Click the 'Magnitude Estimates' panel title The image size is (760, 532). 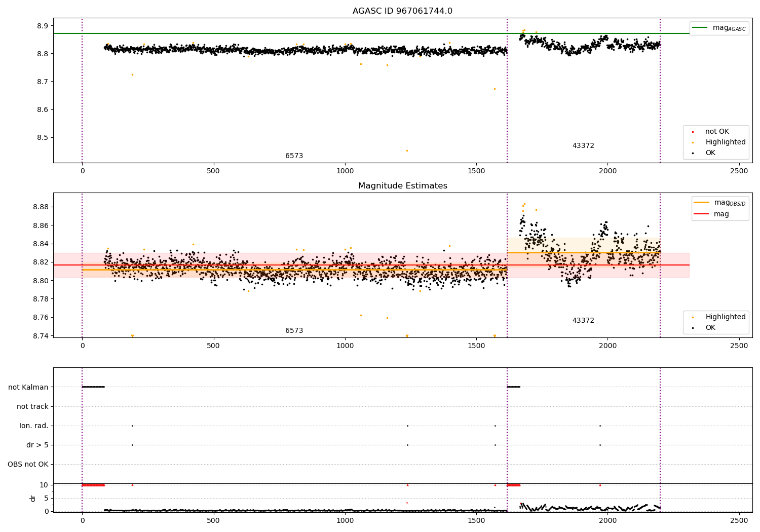click(x=402, y=186)
